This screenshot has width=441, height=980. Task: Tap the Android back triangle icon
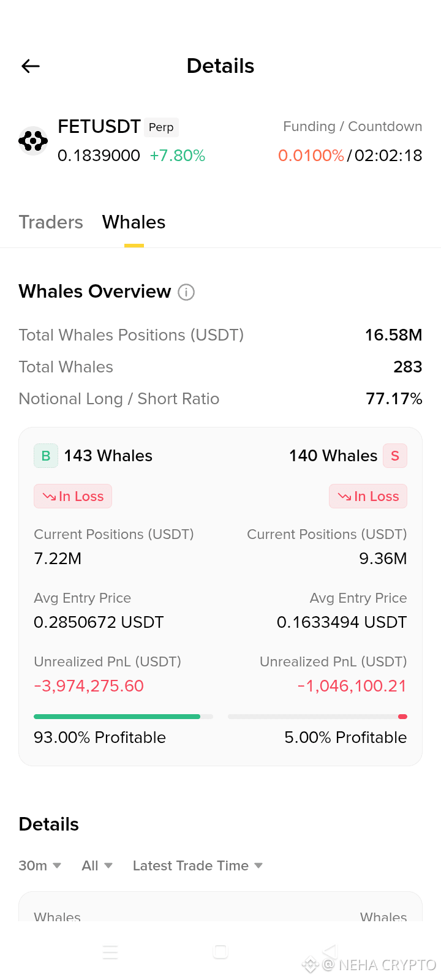point(330,952)
